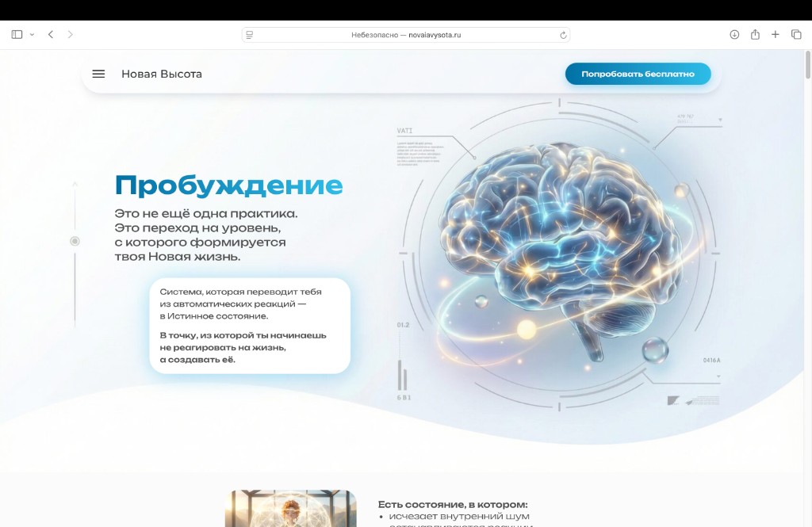
Task: Go back with the back arrow
Action: (x=51, y=35)
